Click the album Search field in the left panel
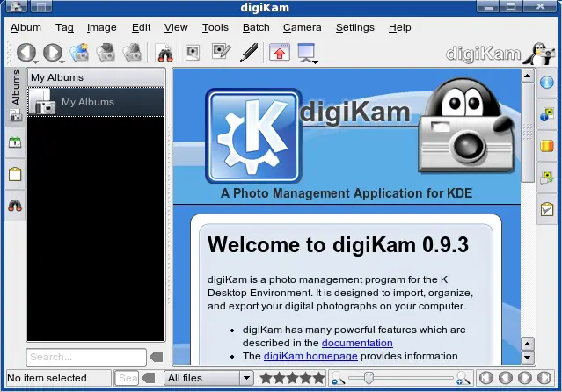The width and height of the screenshot is (562, 392). [x=86, y=357]
